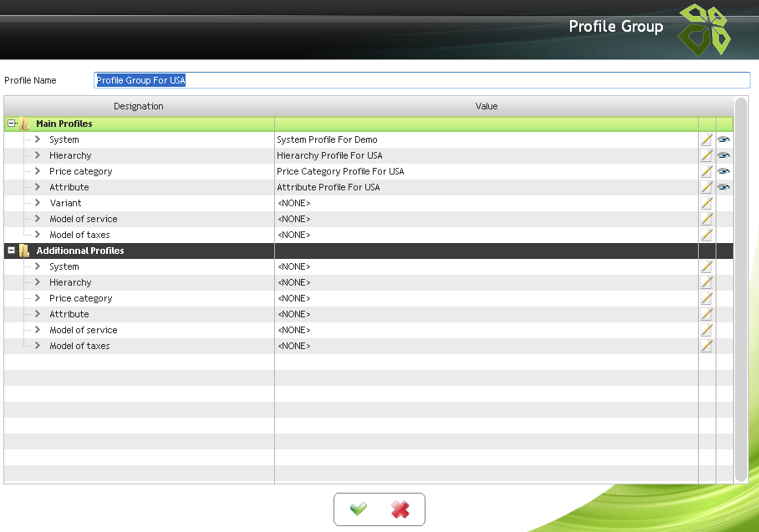
Task: Click edit pencil for main Model of taxes
Action: [706, 235]
